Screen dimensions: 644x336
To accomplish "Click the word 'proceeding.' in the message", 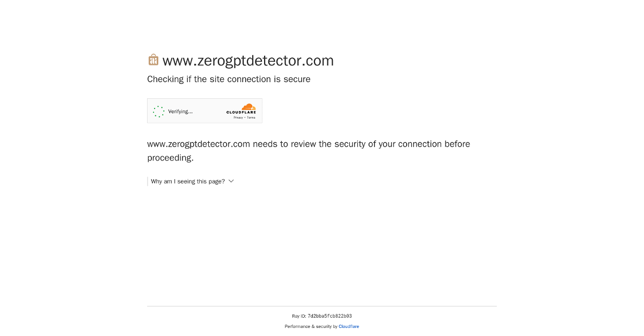I will point(170,158).
